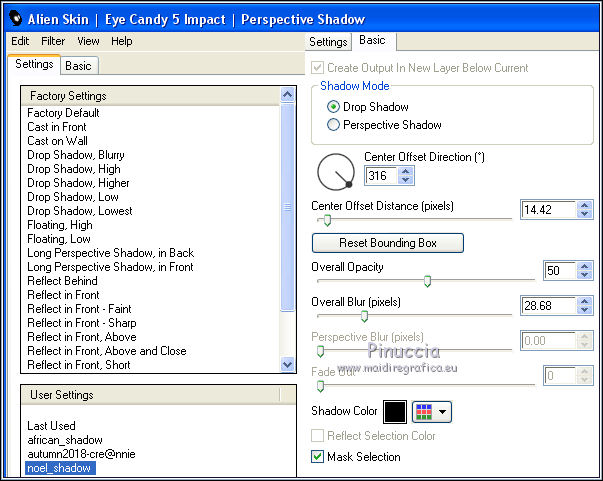Open the View menu

[88, 41]
